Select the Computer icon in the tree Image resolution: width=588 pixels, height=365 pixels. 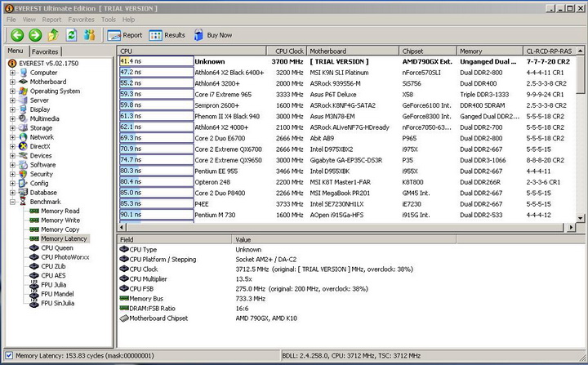point(23,73)
